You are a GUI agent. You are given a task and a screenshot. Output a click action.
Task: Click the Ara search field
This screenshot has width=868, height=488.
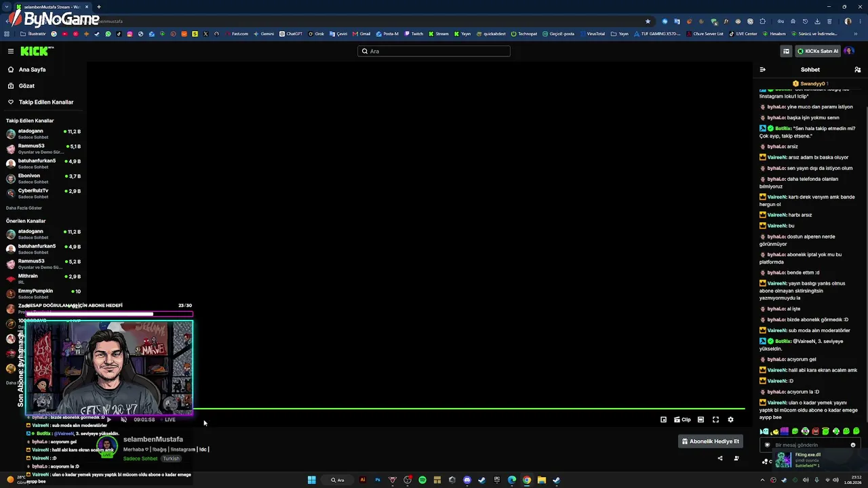[434, 51]
